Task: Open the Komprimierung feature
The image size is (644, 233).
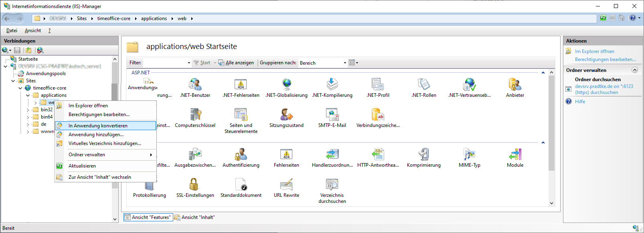Action: point(423,158)
